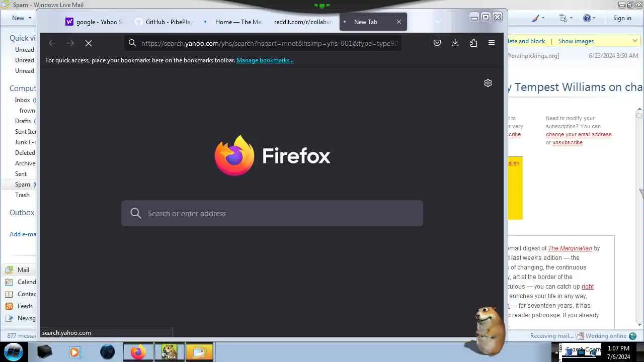
Task: Stop loading the page in Firefox
Action: coord(89,43)
